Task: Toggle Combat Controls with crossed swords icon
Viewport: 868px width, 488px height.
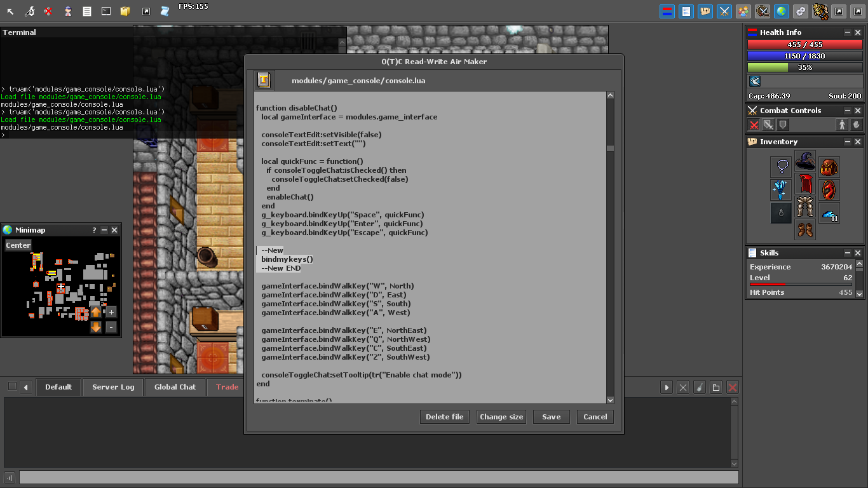Action: click(724, 11)
